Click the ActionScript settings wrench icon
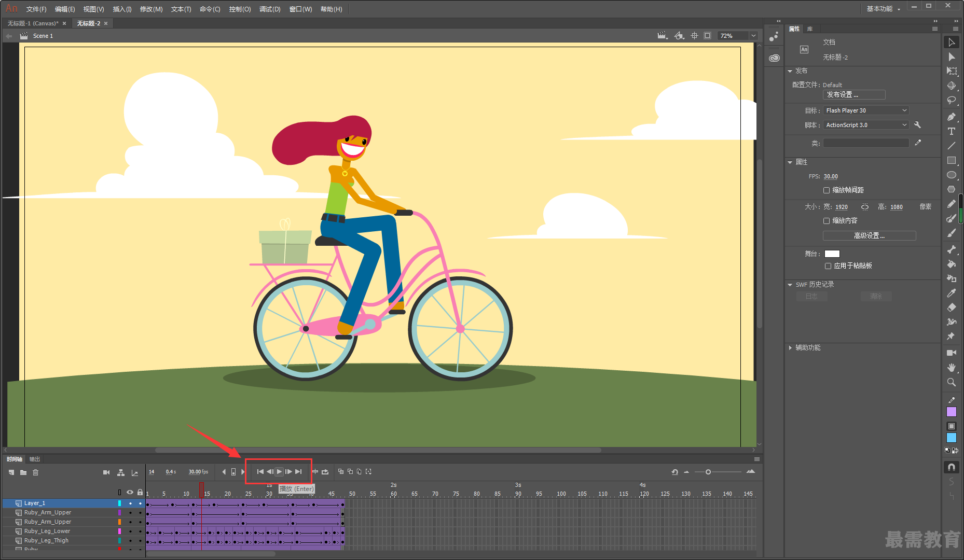Image resolution: width=964 pixels, height=560 pixels. click(917, 125)
